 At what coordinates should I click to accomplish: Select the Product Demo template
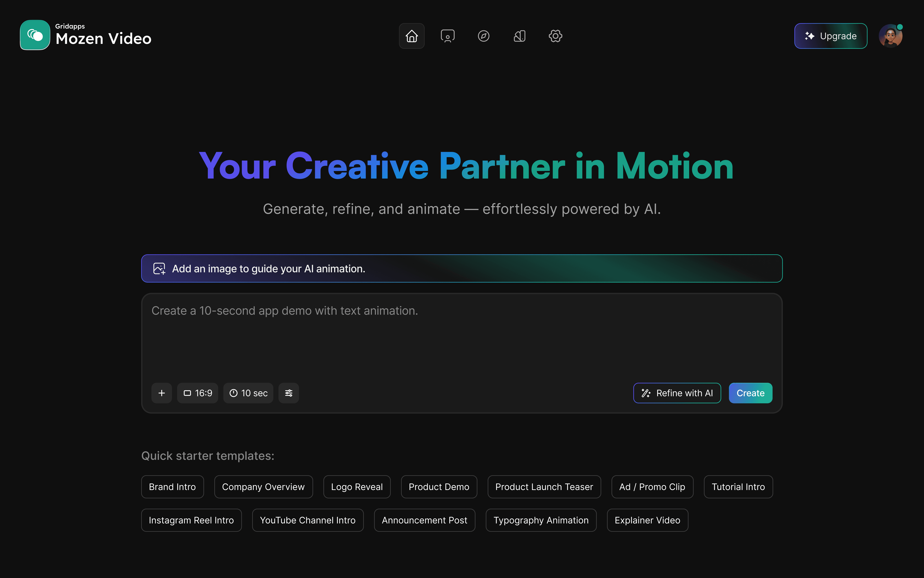point(439,487)
